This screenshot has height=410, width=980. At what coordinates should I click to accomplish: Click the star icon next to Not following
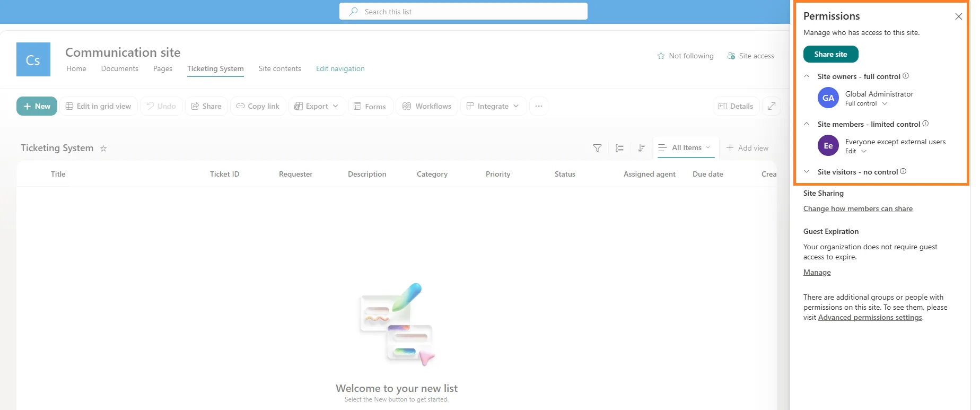click(661, 56)
